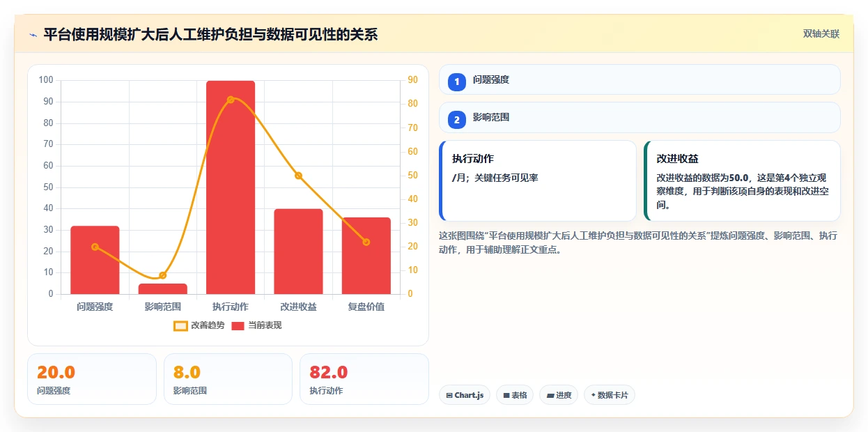This screenshot has width=868, height=432.
Task: Click the orange right axis label 40
Action: 412,199
